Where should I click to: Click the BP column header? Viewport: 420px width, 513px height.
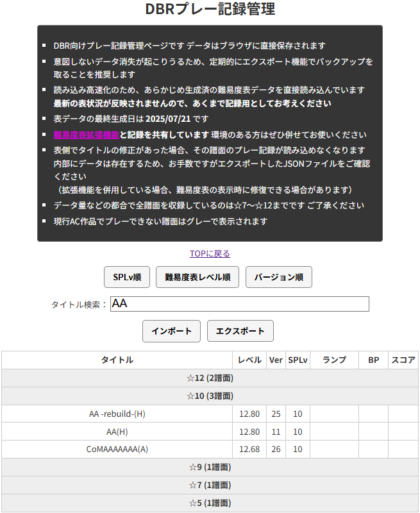374,360
